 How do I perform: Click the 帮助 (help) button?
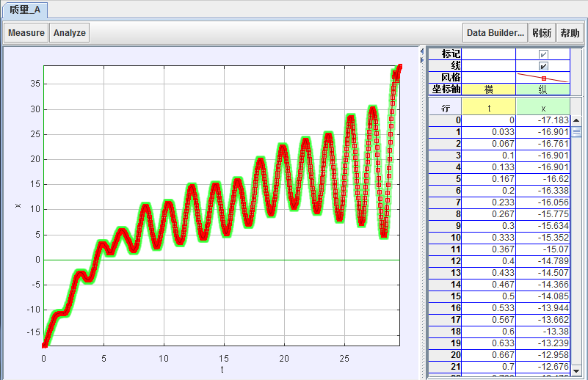point(570,33)
